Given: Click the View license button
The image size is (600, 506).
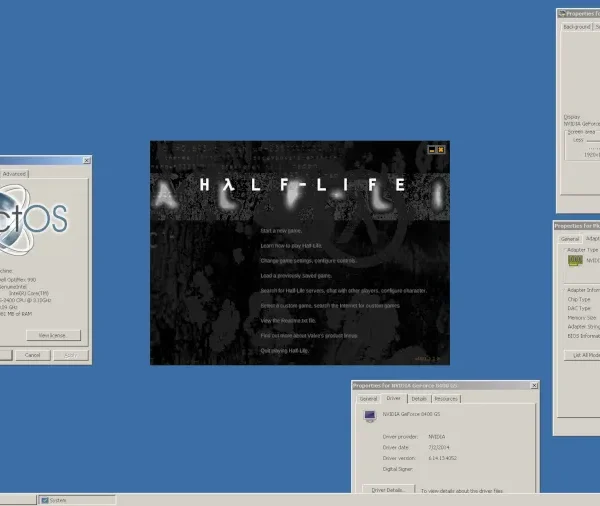Looking at the screenshot, I should point(54,335).
